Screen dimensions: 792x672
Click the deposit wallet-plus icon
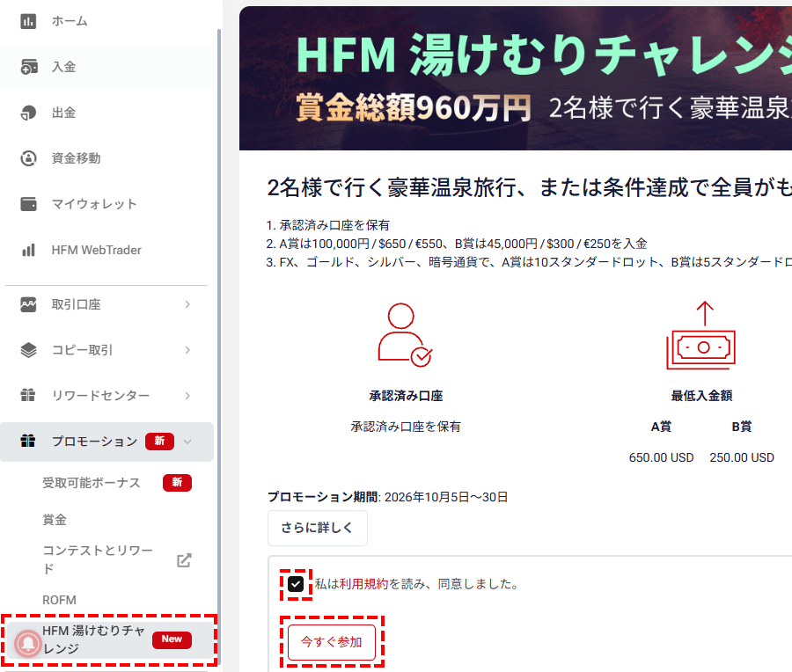click(29, 67)
